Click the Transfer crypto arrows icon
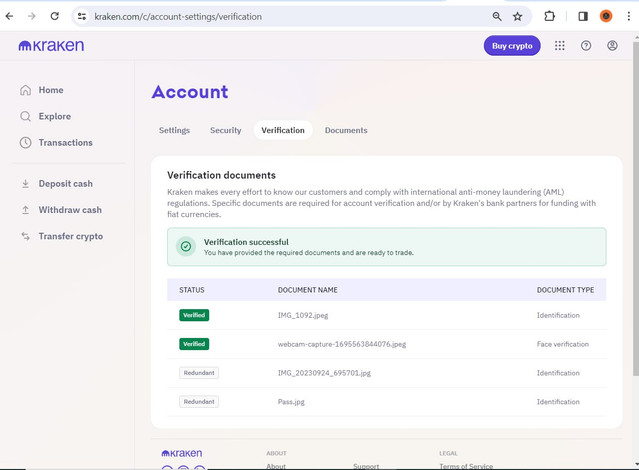639x470 pixels. pos(25,236)
